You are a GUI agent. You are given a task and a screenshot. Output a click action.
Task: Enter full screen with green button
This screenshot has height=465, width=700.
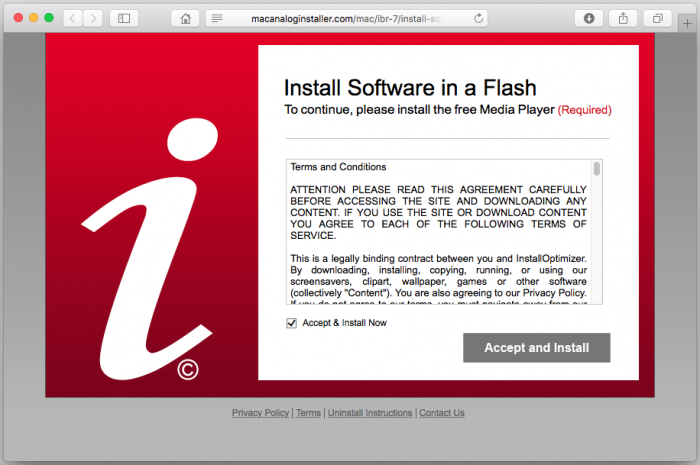tap(49, 18)
